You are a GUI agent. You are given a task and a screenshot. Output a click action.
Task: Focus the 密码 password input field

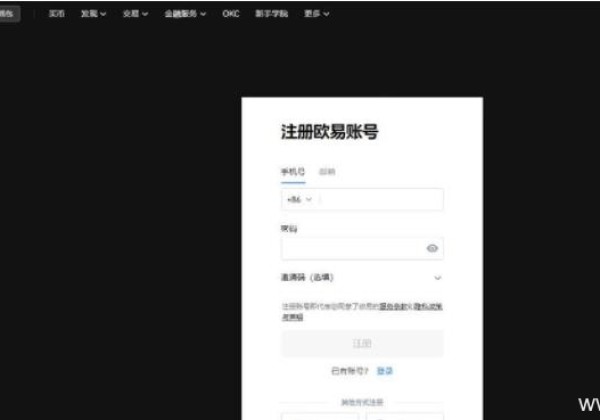click(x=362, y=248)
